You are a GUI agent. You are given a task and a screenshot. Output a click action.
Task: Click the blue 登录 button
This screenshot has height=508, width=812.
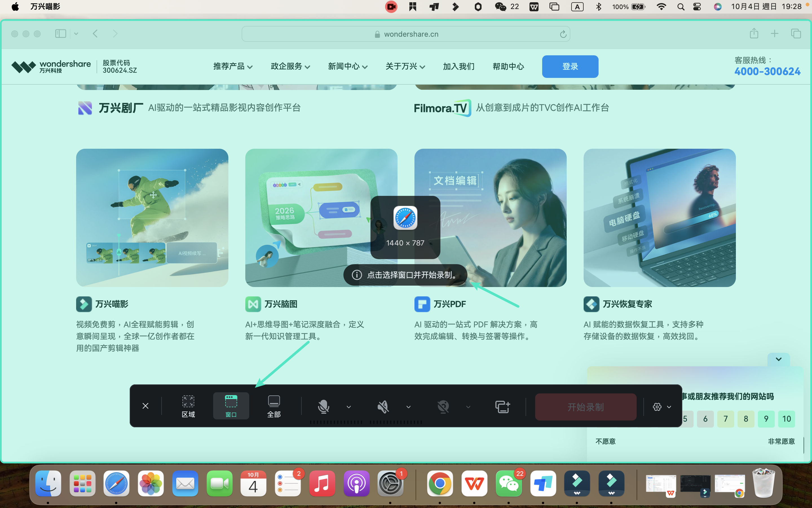point(570,67)
